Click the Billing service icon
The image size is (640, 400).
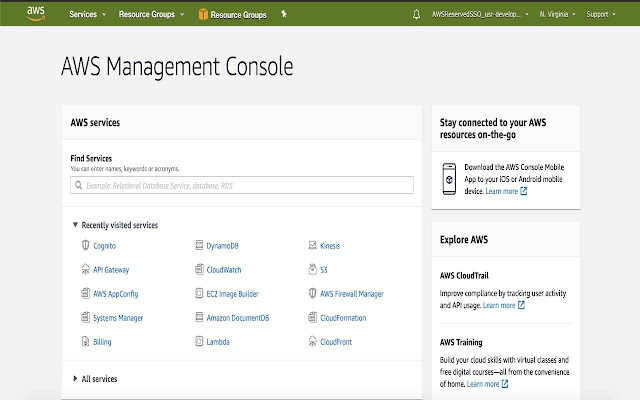coord(85,341)
